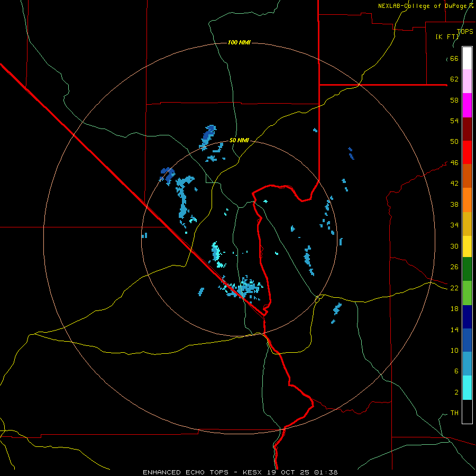Click the 54 scale label
This screenshot has width=476, height=476.
tap(454, 121)
